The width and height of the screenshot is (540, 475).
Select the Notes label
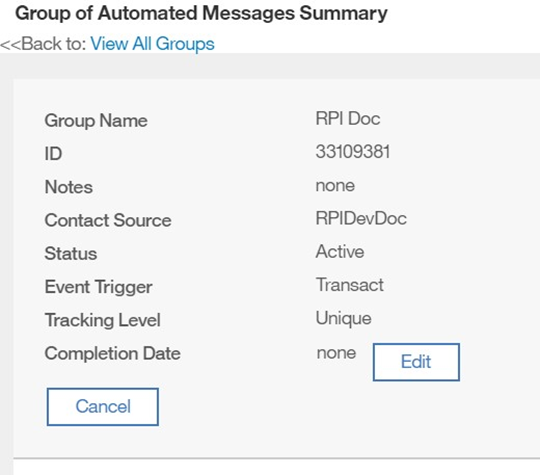69,187
